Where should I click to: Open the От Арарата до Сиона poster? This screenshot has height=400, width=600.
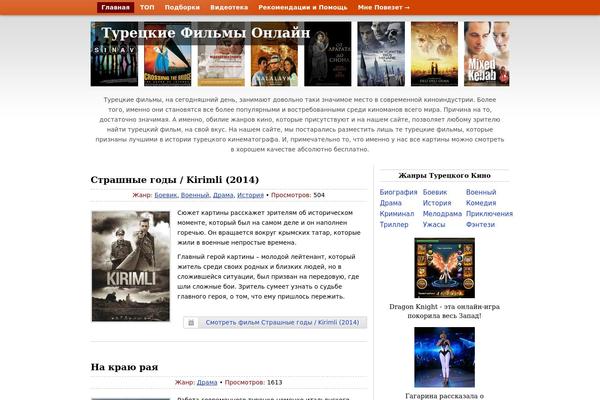328,54
